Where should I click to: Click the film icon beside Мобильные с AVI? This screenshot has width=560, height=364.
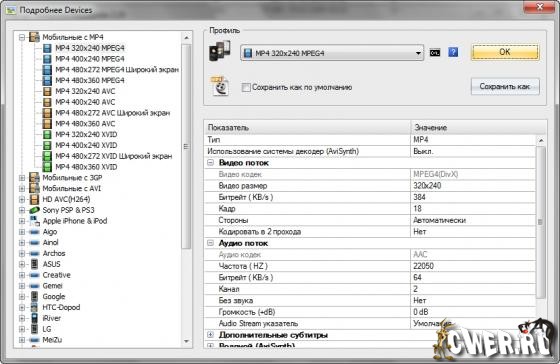click(34, 188)
